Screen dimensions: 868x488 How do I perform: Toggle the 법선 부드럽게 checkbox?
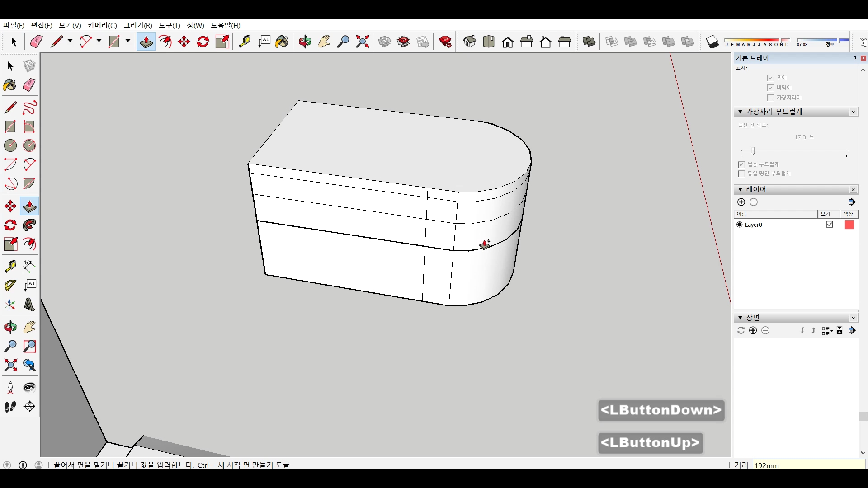point(741,164)
